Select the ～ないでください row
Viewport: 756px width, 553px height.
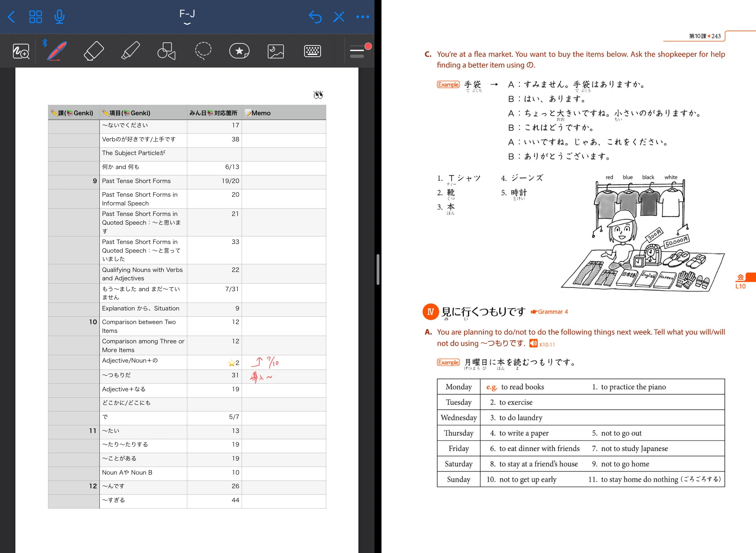(187, 127)
